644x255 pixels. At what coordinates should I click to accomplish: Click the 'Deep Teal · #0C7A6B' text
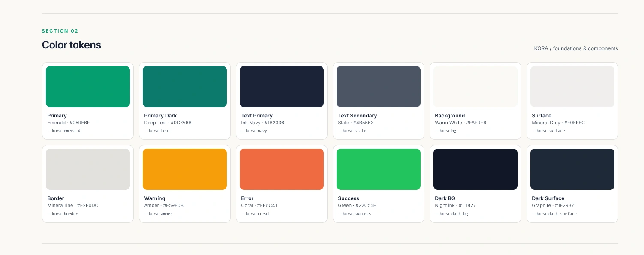click(168, 123)
